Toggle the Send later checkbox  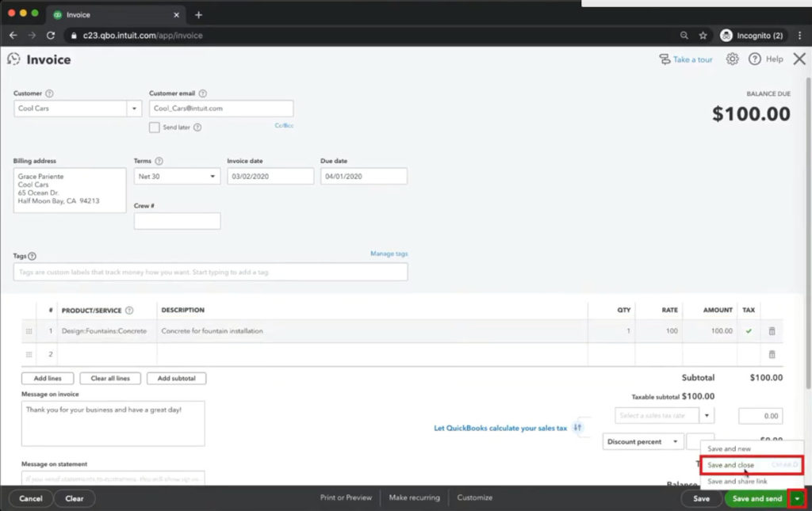(x=155, y=127)
